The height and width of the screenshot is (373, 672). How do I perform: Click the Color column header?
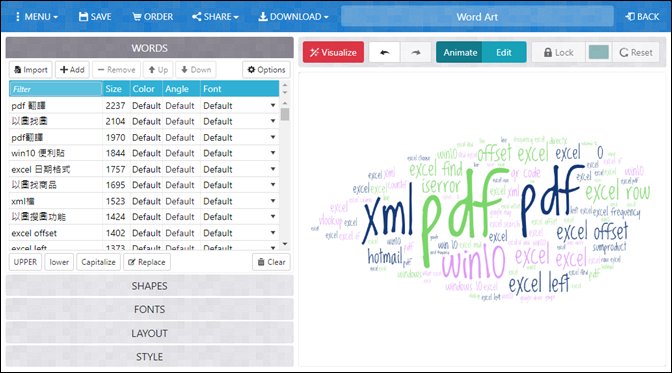[x=146, y=89]
